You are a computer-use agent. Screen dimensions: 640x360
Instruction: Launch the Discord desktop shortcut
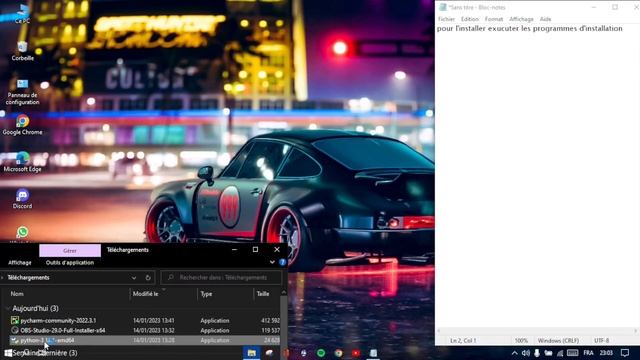(22, 198)
